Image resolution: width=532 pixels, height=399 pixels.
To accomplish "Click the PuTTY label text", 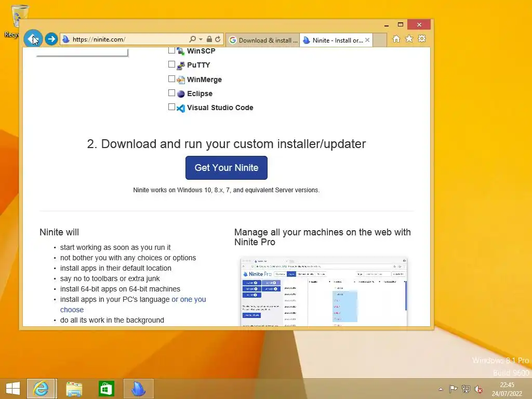I will click(x=198, y=65).
